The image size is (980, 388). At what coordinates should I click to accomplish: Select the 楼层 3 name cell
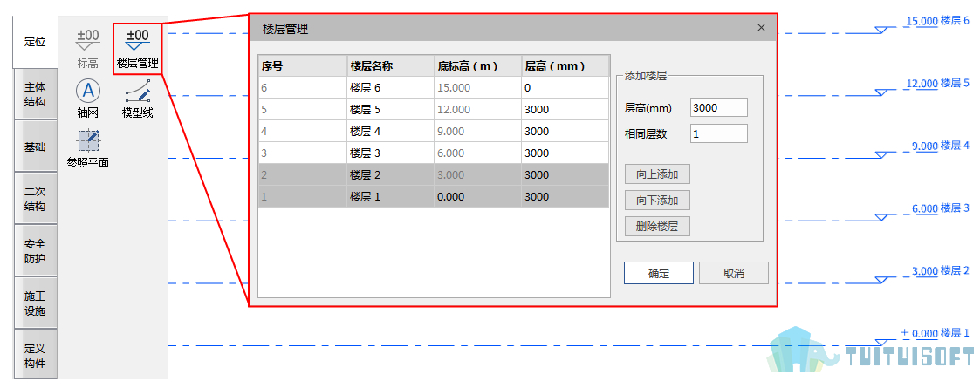pos(391,153)
